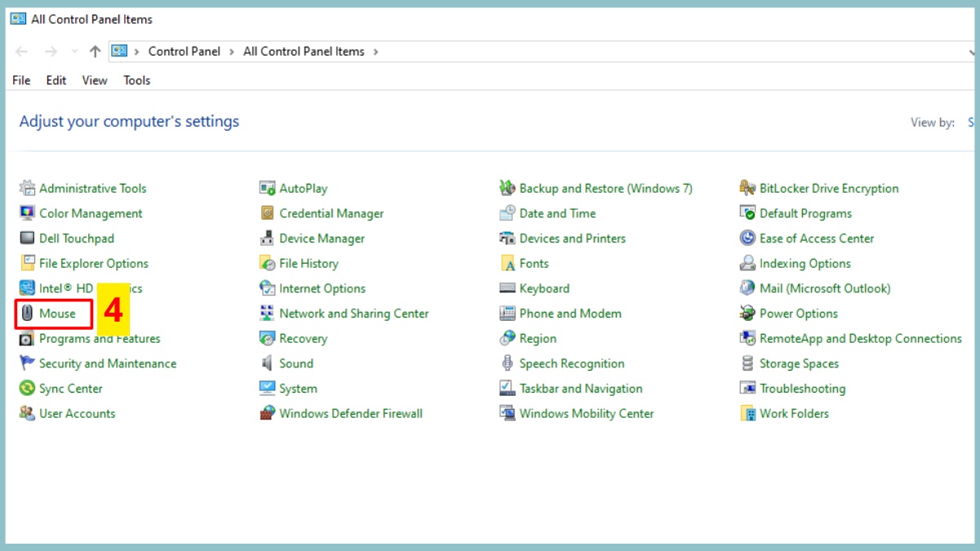
Task: Click the Date and Time icon
Action: click(x=507, y=213)
